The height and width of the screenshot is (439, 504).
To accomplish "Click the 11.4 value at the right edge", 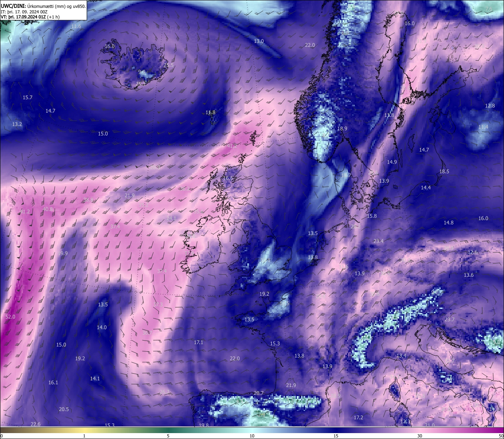I will [483, 127].
